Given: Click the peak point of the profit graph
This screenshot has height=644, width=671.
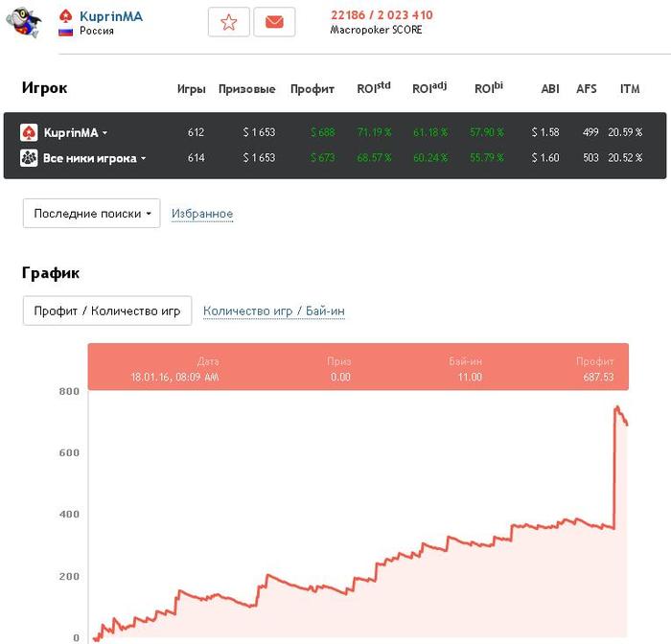Looking at the screenshot, I should tap(616, 407).
